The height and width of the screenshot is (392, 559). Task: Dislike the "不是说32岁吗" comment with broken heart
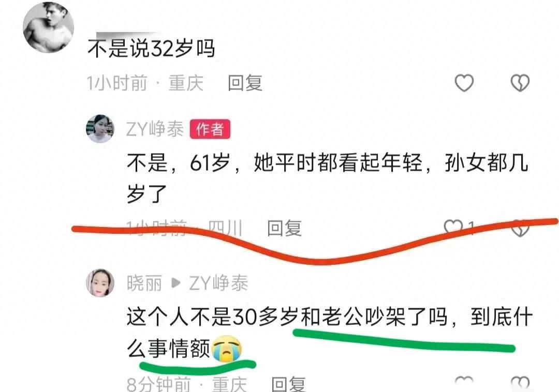[x=520, y=83]
